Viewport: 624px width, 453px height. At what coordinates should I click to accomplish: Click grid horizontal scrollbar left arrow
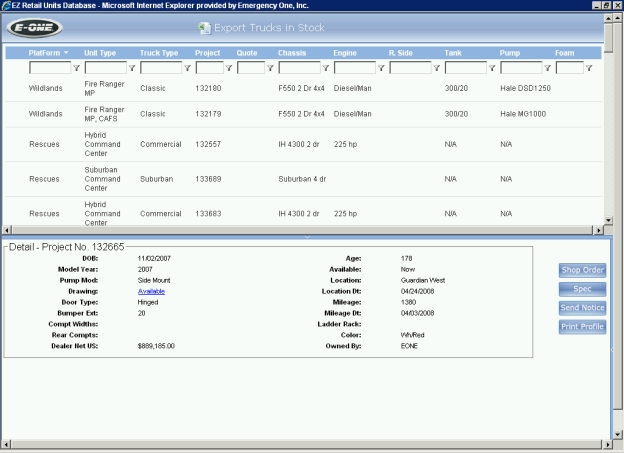(x=7, y=230)
